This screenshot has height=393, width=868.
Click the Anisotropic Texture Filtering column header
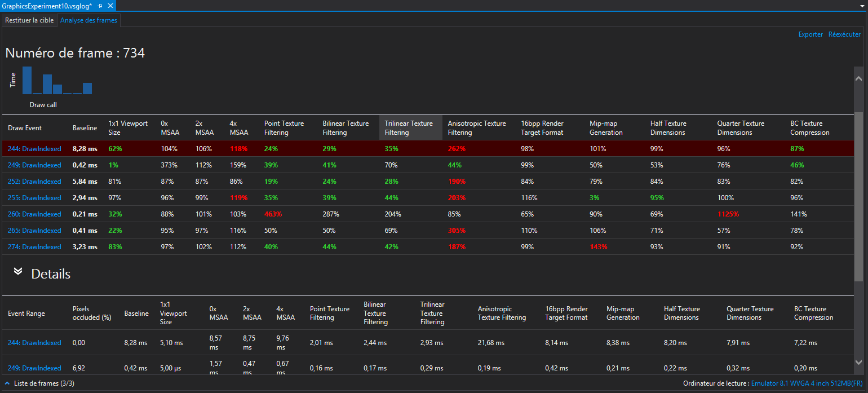[477, 128]
